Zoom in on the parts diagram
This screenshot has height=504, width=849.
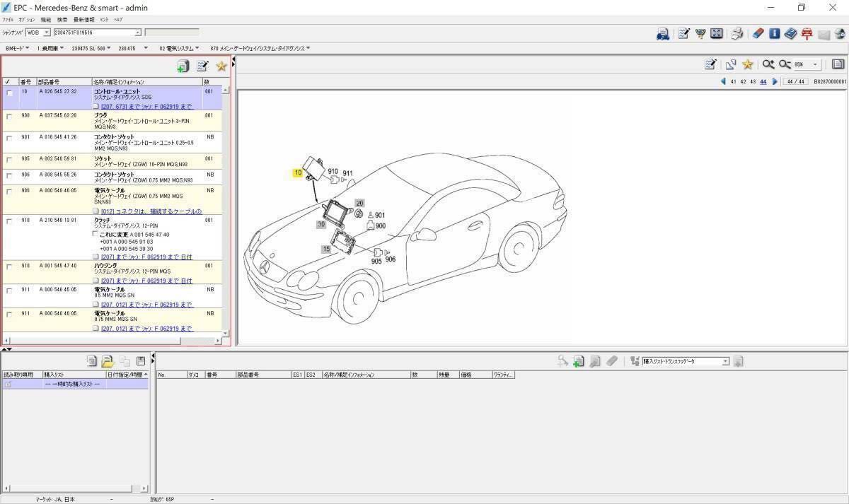[768, 64]
